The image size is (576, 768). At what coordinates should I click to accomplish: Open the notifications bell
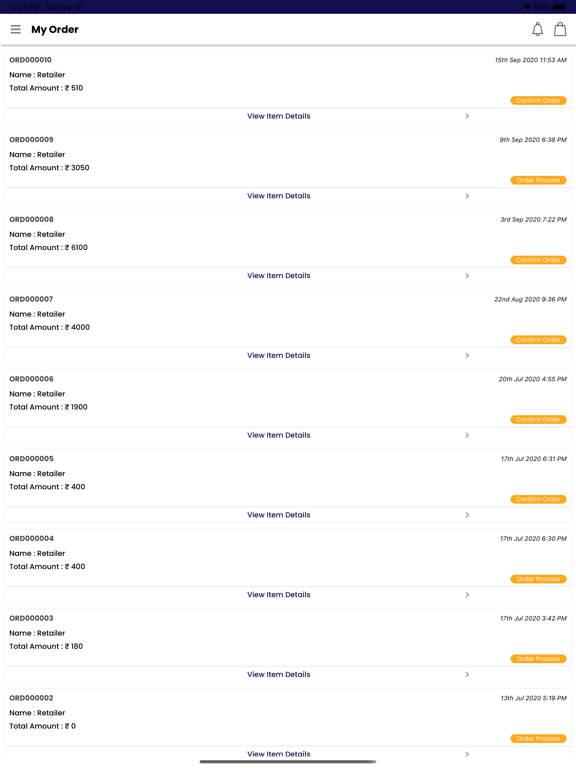coord(537,29)
